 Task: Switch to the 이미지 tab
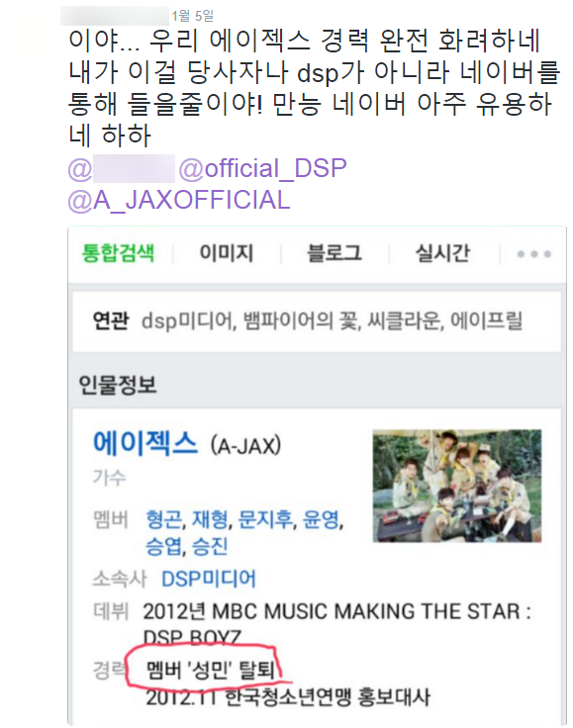point(227,253)
